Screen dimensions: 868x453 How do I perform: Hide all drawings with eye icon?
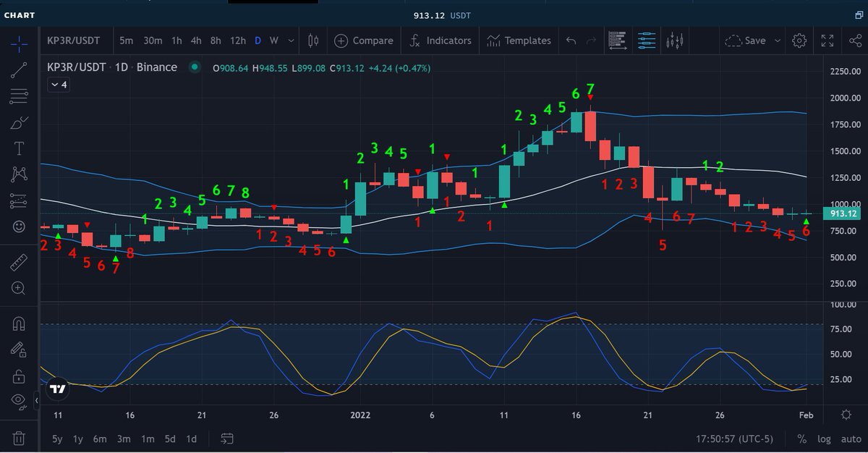tap(19, 400)
